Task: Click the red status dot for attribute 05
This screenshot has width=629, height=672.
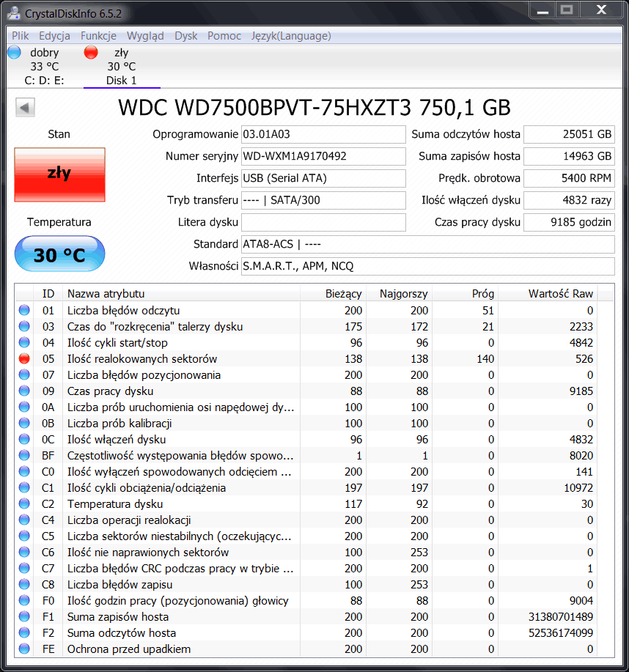Action: click(x=24, y=358)
